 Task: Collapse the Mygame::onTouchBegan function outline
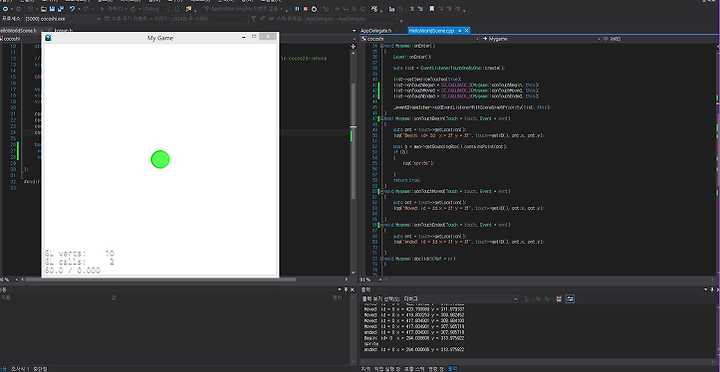(382, 118)
